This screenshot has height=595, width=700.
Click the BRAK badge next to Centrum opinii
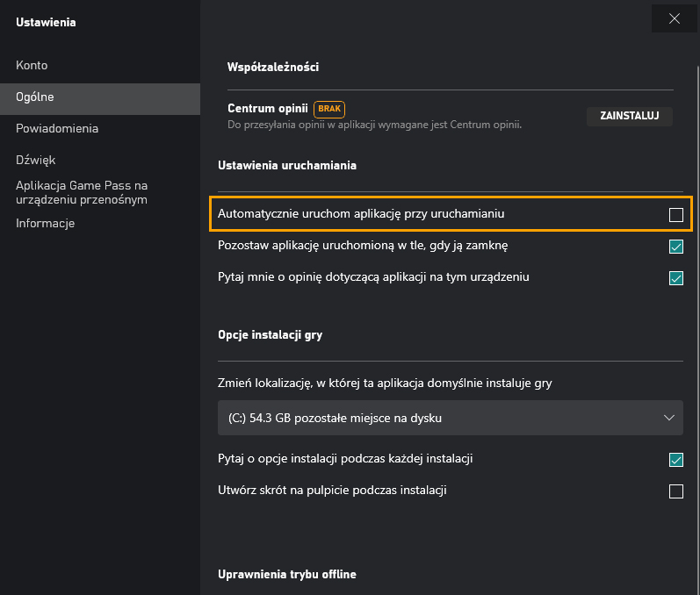pos(329,109)
